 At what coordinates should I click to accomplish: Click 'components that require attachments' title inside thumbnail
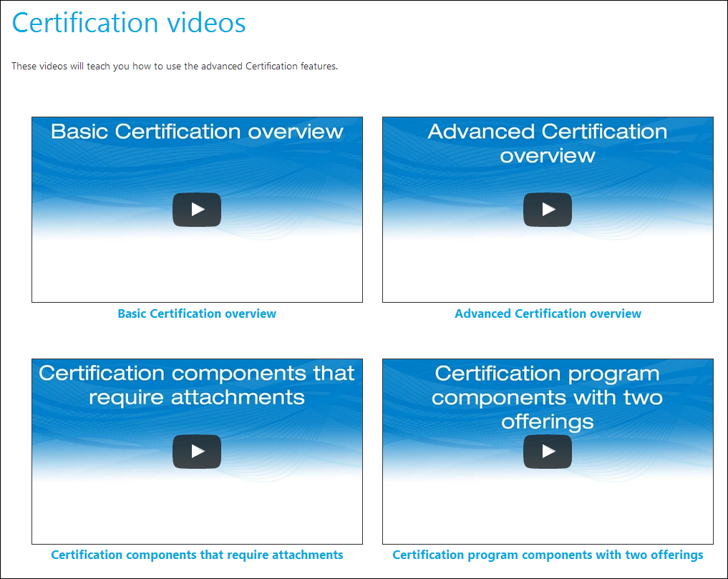tap(197, 385)
